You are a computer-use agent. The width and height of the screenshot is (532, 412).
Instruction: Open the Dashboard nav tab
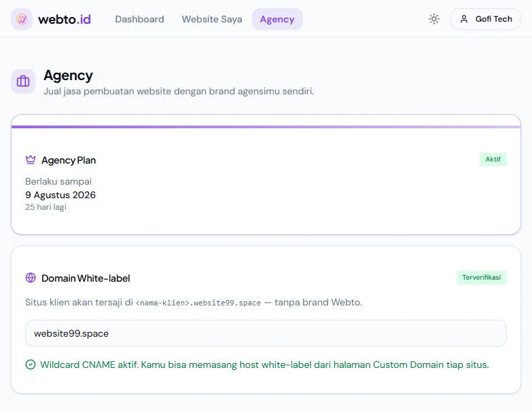click(x=139, y=19)
